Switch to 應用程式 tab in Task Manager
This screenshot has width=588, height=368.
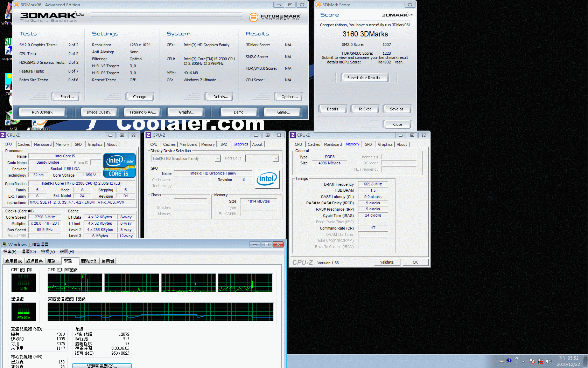[x=13, y=261]
